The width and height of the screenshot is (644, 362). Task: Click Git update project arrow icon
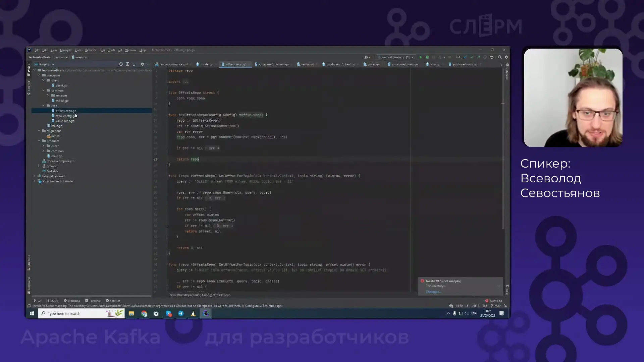(465, 57)
